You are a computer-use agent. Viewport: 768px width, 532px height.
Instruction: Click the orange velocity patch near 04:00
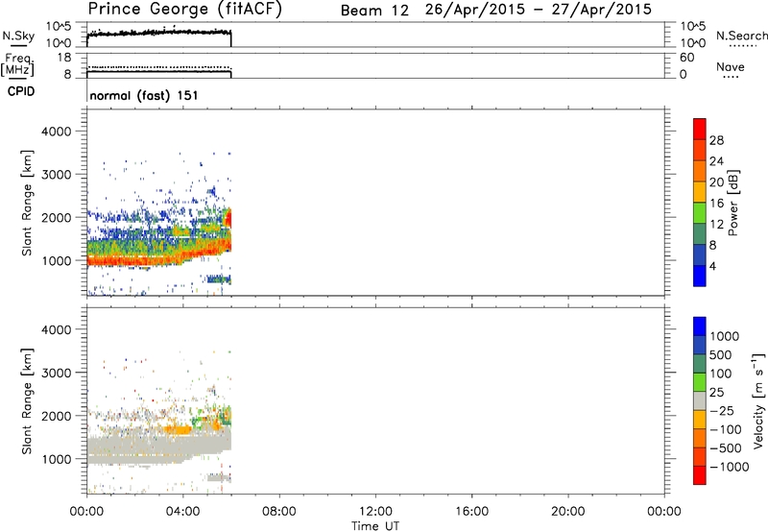coord(177,430)
